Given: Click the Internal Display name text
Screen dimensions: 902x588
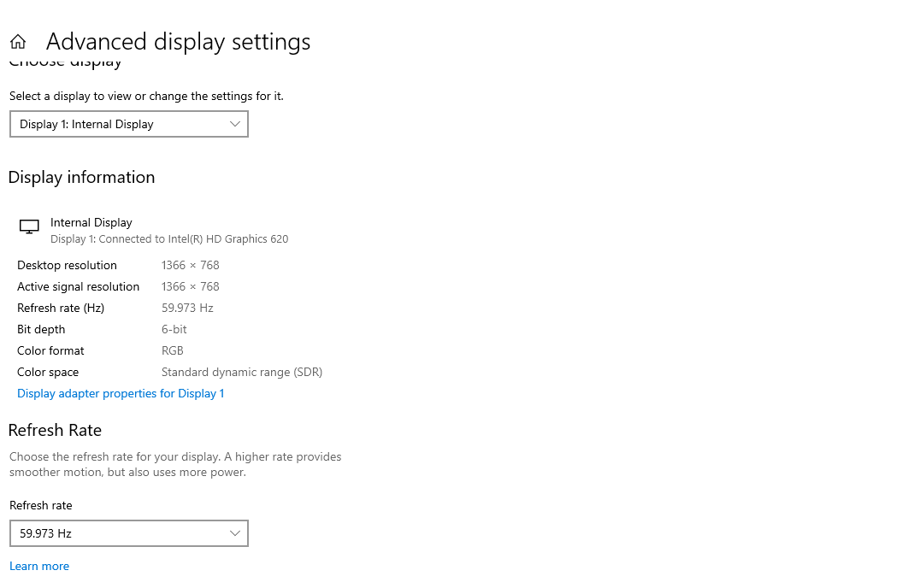Looking at the screenshot, I should [91, 222].
